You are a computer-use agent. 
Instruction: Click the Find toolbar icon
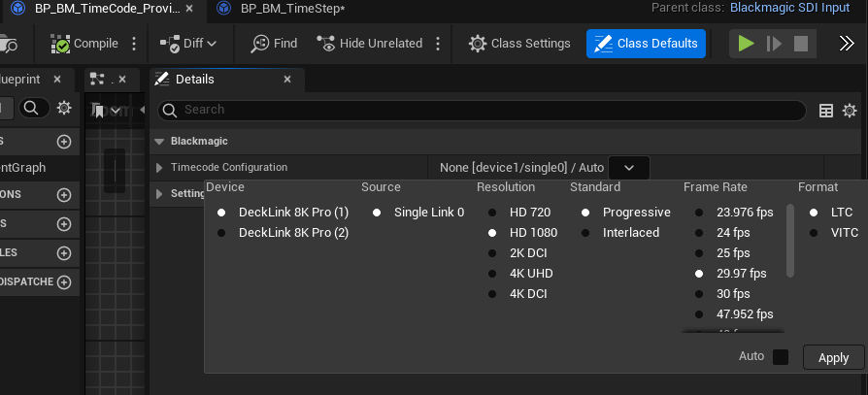pos(260,44)
